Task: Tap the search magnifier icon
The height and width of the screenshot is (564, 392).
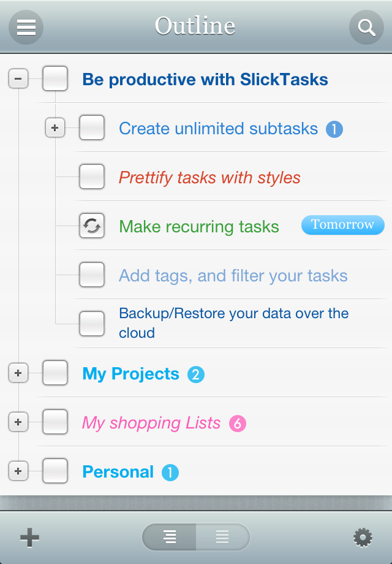Action: click(366, 28)
